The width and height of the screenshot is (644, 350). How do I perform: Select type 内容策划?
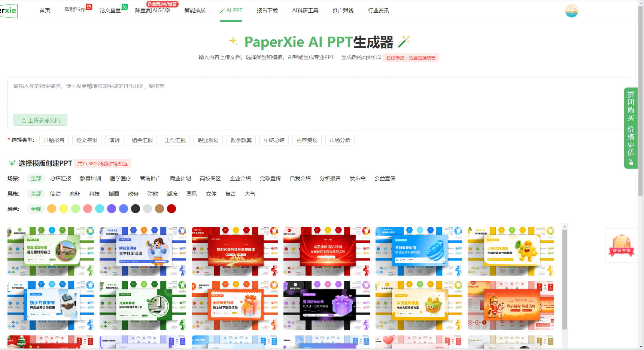(307, 140)
